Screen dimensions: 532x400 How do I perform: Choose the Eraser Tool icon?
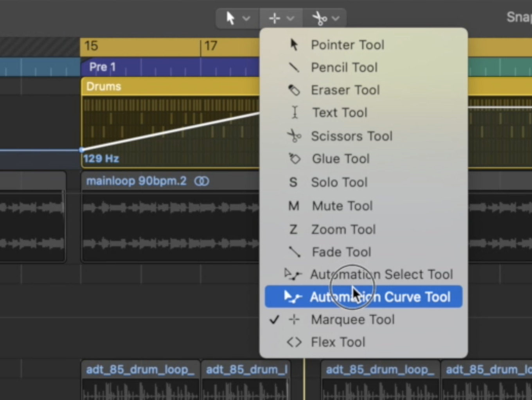294,90
